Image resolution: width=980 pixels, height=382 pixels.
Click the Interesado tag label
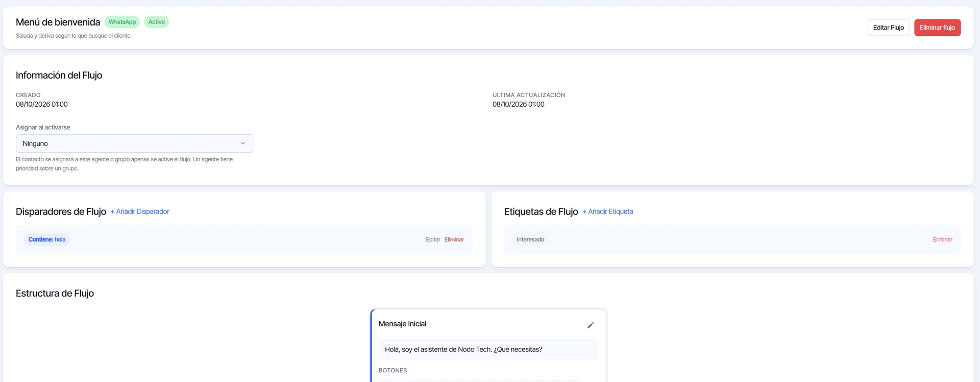click(x=530, y=240)
